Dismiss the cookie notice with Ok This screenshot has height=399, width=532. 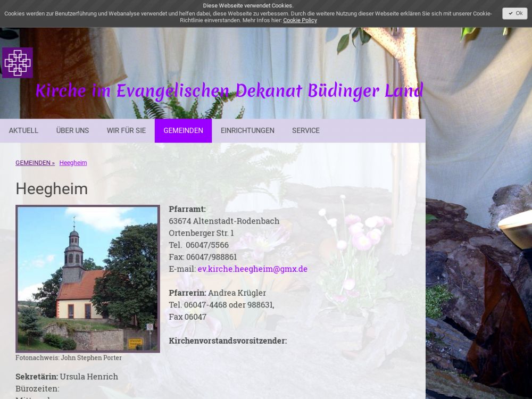514,13
